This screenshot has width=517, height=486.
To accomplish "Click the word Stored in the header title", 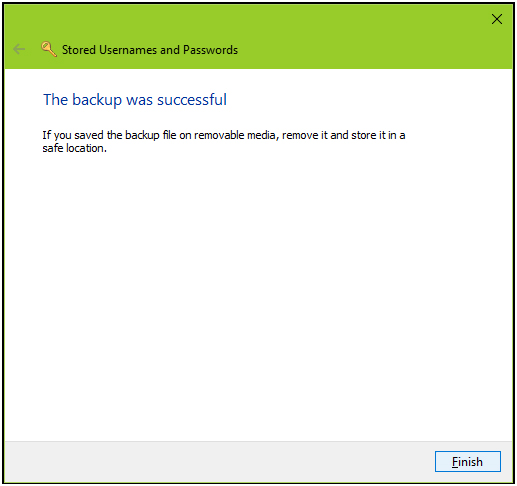I will click(79, 50).
